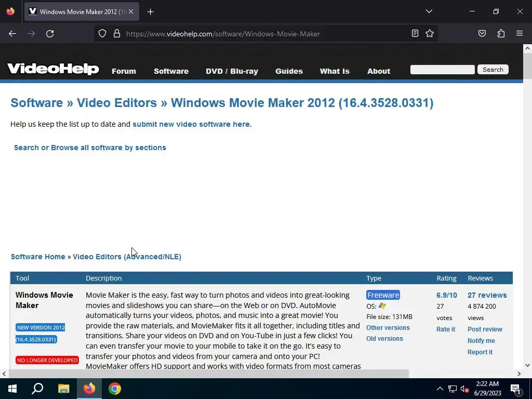Click the Windows OS flag icon

click(x=382, y=305)
